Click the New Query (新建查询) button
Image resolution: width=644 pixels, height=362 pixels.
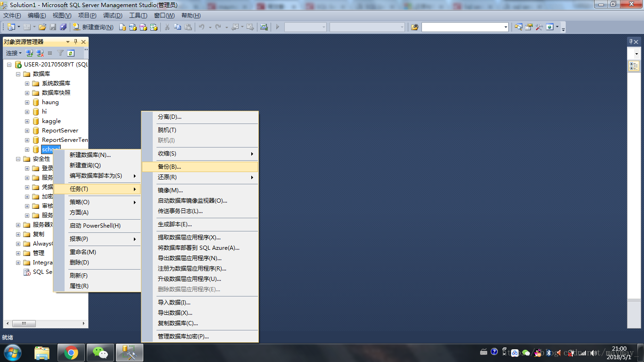tap(93, 27)
